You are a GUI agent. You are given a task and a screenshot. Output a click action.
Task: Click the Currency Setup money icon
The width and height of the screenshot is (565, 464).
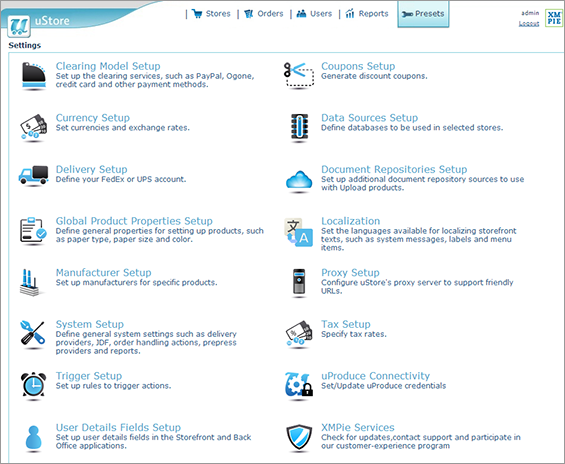pyautogui.click(x=33, y=128)
